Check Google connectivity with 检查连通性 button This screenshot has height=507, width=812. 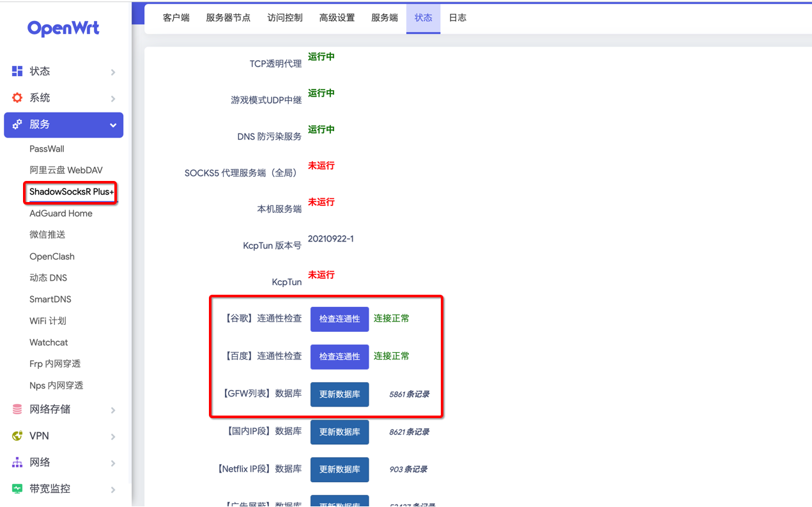[339, 319]
